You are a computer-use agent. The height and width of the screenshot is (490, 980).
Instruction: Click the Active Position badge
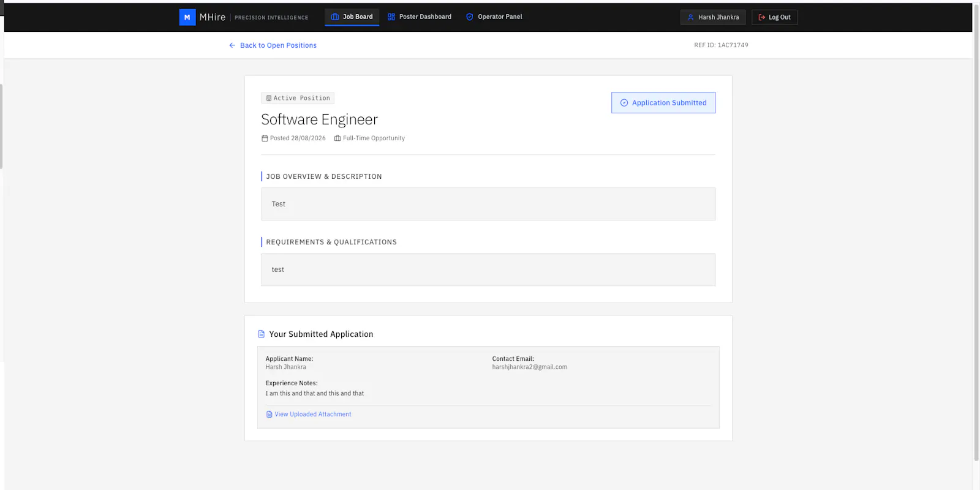pyautogui.click(x=298, y=98)
